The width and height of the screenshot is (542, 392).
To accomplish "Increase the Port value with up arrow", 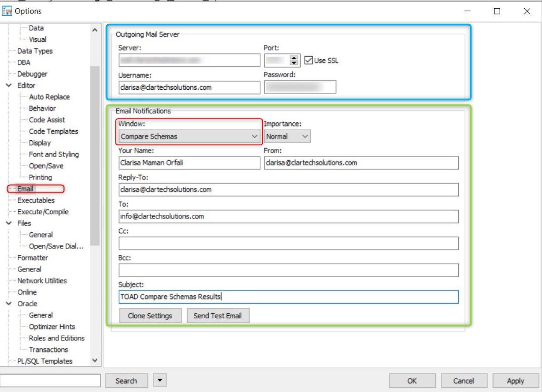I will (x=295, y=57).
